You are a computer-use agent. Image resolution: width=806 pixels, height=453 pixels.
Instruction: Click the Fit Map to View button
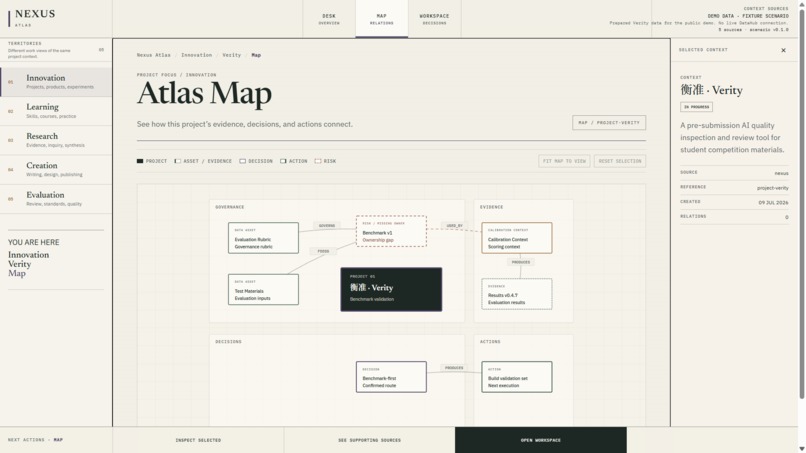pos(564,161)
